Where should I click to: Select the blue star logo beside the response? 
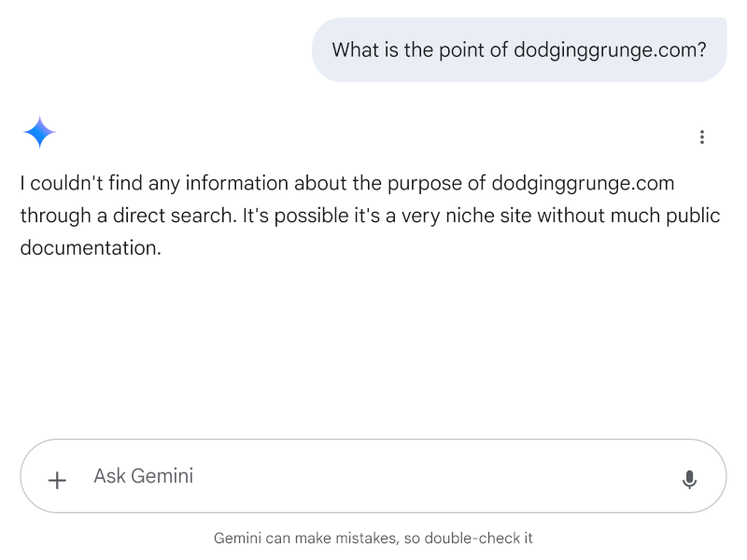coord(37,132)
